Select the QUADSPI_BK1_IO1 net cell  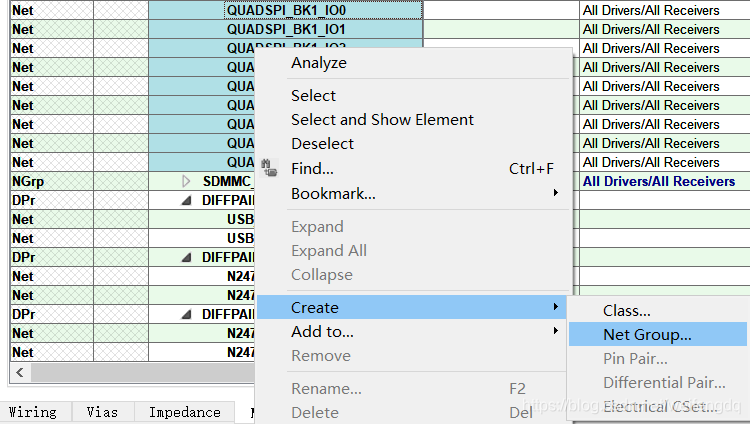click(286, 29)
